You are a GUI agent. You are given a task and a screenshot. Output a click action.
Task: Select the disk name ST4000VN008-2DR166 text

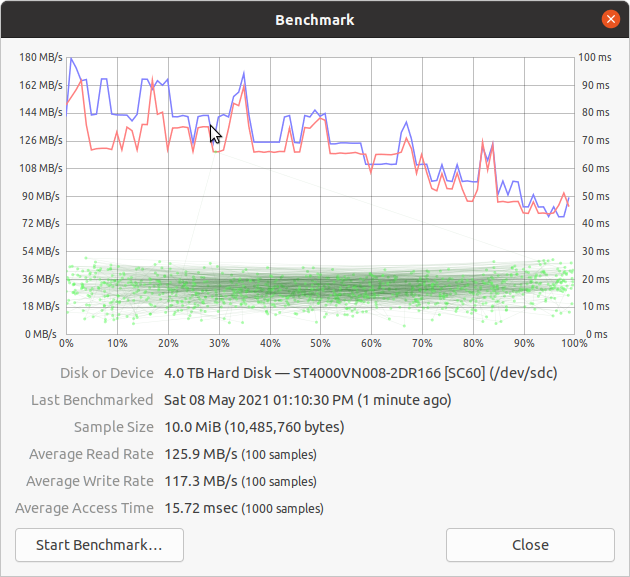(x=367, y=373)
